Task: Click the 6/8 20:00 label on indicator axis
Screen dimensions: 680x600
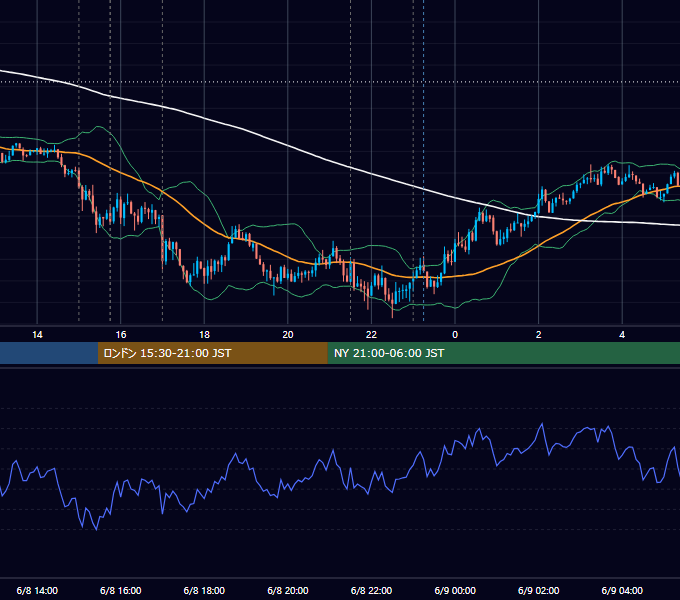Action: coord(288,591)
